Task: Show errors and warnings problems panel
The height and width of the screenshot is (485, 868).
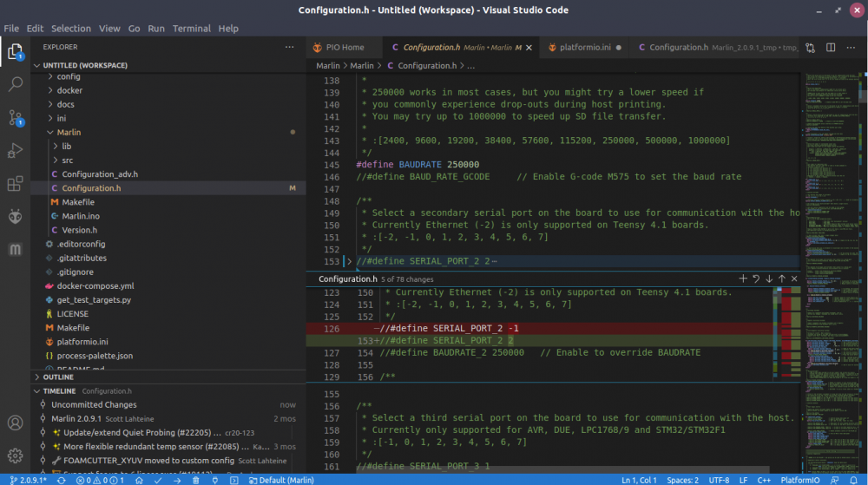Action: [x=100, y=480]
